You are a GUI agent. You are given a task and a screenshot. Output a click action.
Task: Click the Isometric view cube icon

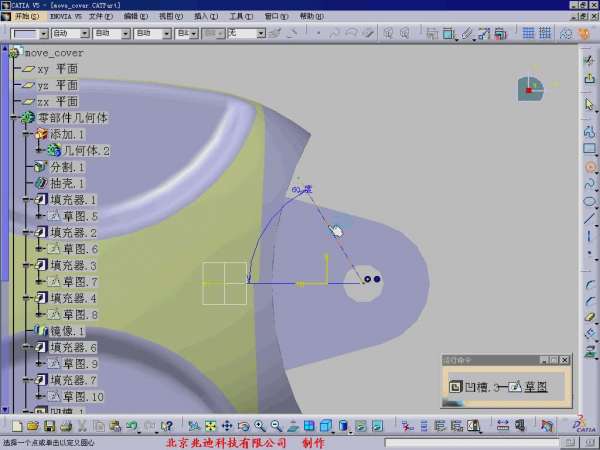[326, 426]
